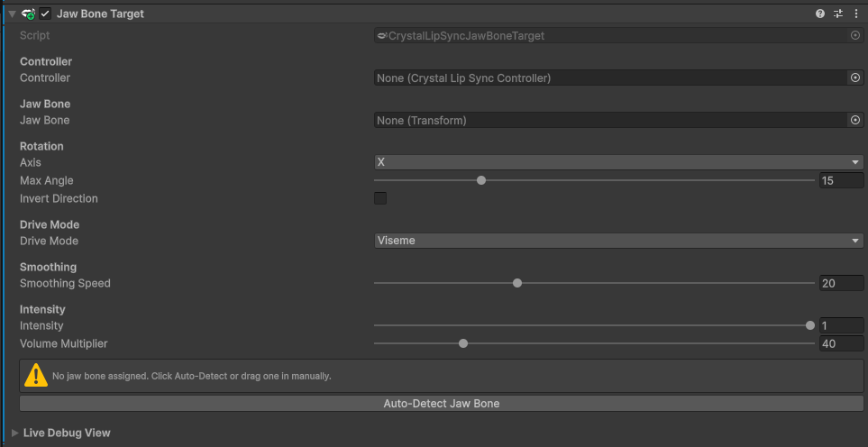Viewport: 868px width, 447px height.
Task: Click the Smoothing Speed slider handle
Action: pos(517,283)
